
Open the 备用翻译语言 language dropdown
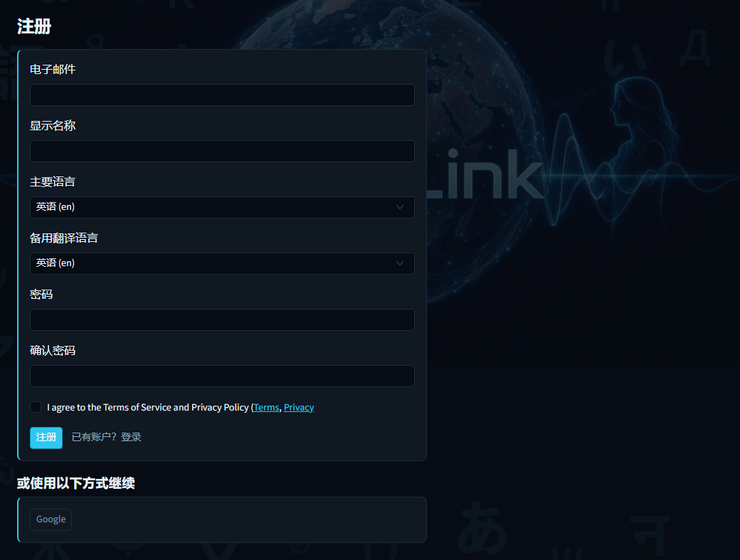222,263
